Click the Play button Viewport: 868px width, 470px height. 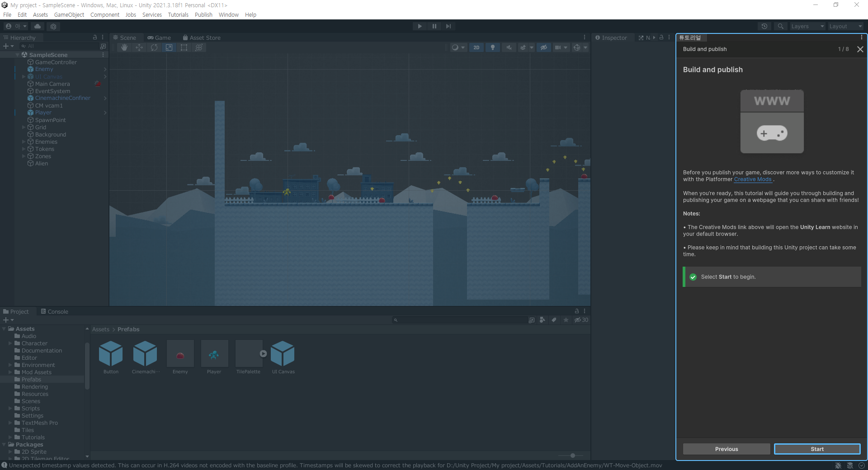point(420,26)
